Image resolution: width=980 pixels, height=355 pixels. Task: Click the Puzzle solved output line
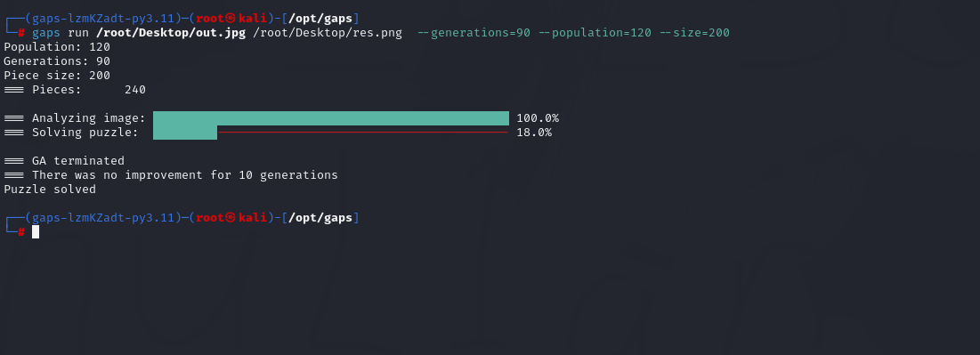[x=50, y=190]
